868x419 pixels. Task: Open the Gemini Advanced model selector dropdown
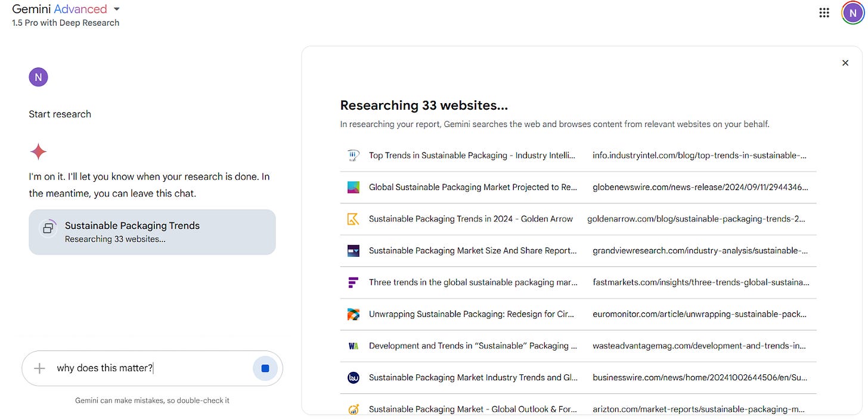point(116,9)
